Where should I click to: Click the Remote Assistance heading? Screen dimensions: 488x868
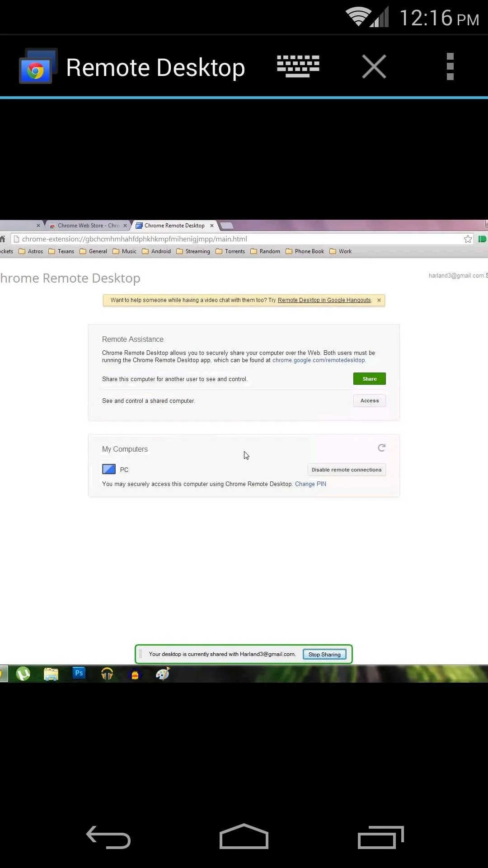[133, 339]
